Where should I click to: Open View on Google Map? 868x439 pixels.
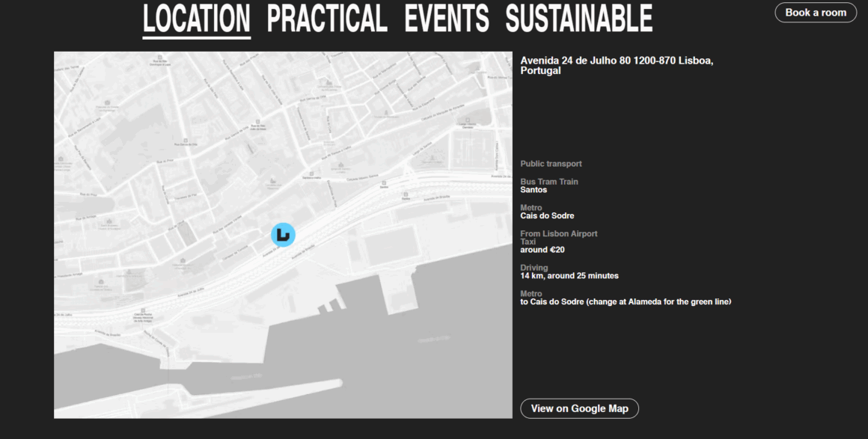point(579,408)
